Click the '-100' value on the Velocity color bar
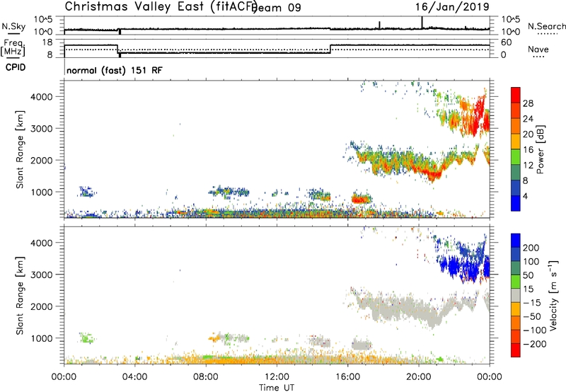 coord(535,330)
